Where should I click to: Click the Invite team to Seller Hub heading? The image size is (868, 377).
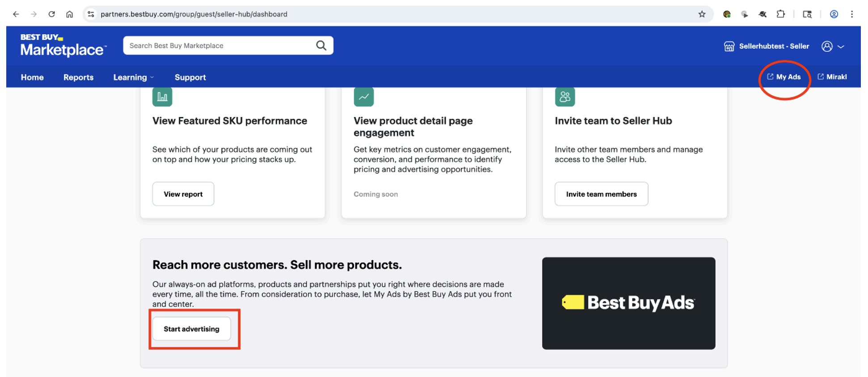(613, 121)
